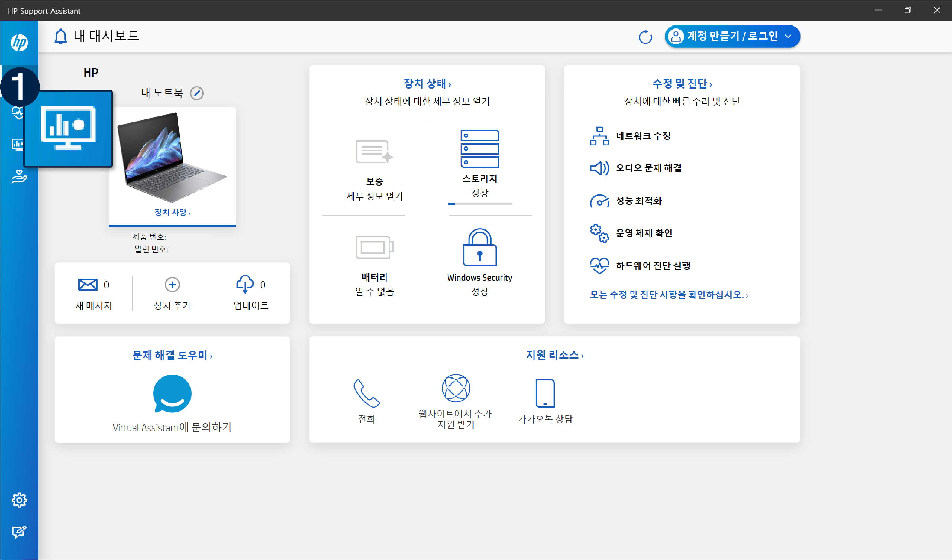Click the refresh icon beside login

(645, 37)
